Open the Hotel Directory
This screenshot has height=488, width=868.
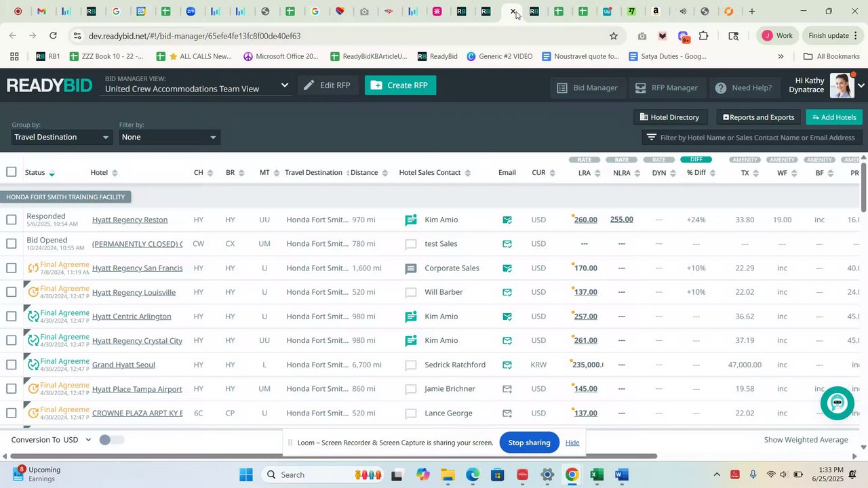(x=670, y=117)
